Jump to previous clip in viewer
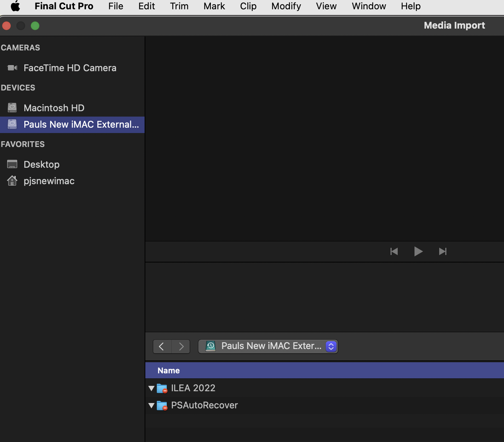 click(x=394, y=251)
